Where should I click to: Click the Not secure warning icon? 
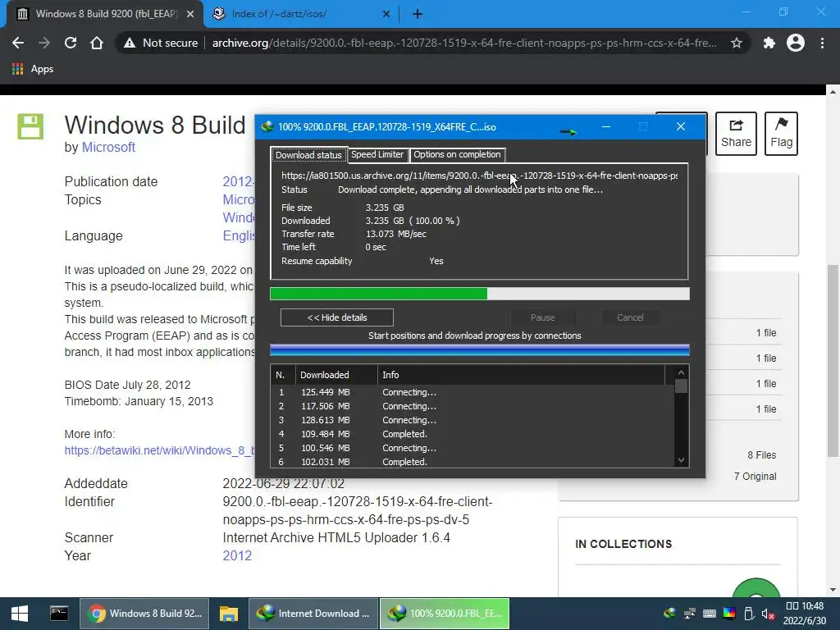tap(129, 43)
